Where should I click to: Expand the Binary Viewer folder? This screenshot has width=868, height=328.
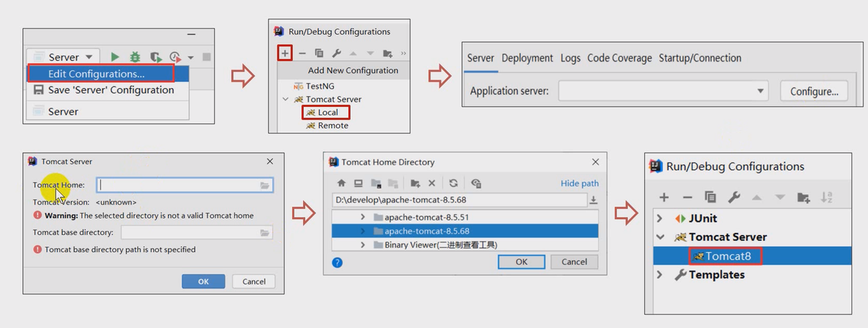pyautogui.click(x=363, y=244)
